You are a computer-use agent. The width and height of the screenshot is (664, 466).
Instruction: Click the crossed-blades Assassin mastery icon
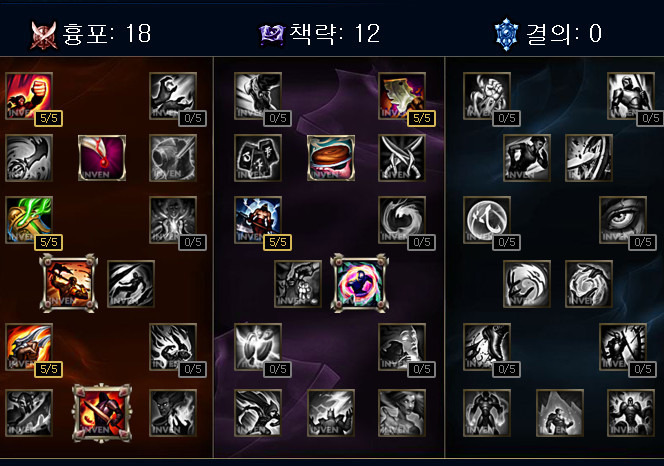tap(401, 158)
